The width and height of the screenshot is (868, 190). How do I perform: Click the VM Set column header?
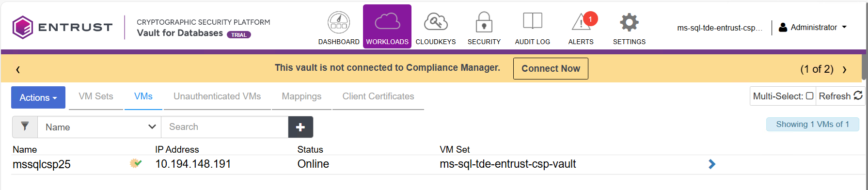(455, 149)
